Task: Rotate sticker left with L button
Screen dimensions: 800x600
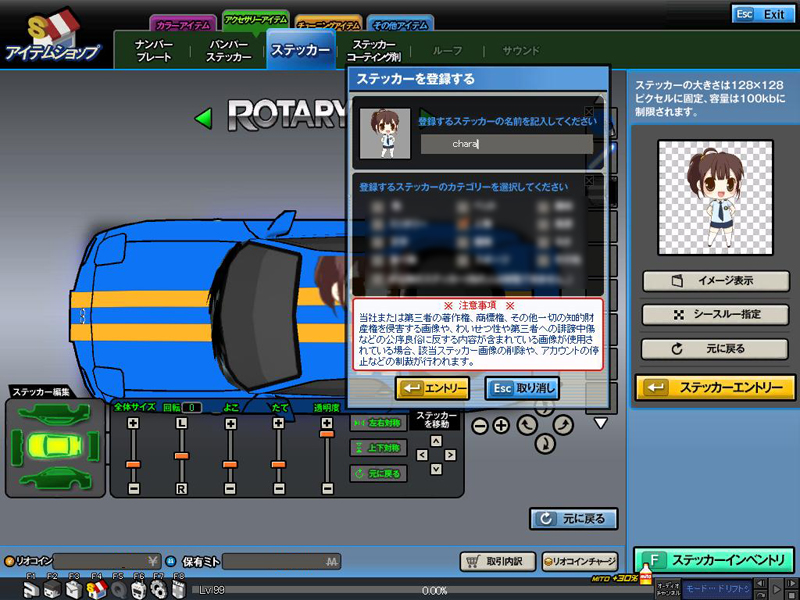Action: tap(181, 423)
